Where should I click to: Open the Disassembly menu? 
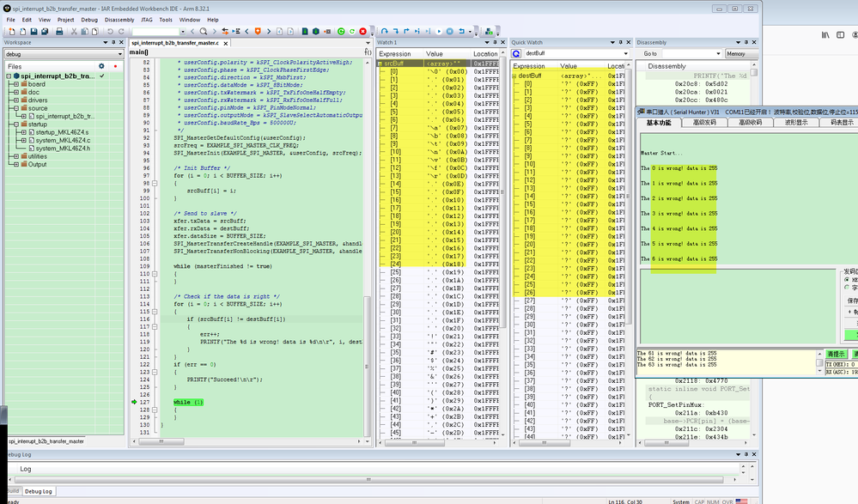[119, 19]
